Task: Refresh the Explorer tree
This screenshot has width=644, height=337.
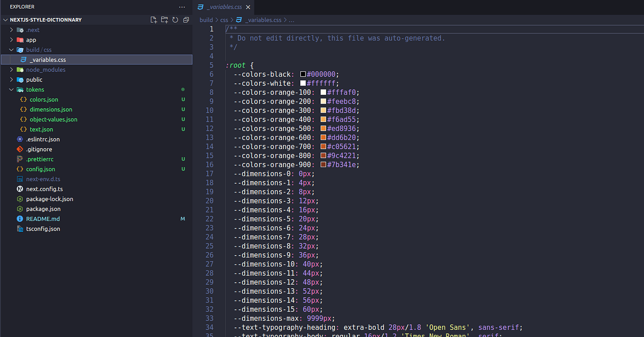Action: point(175,20)
